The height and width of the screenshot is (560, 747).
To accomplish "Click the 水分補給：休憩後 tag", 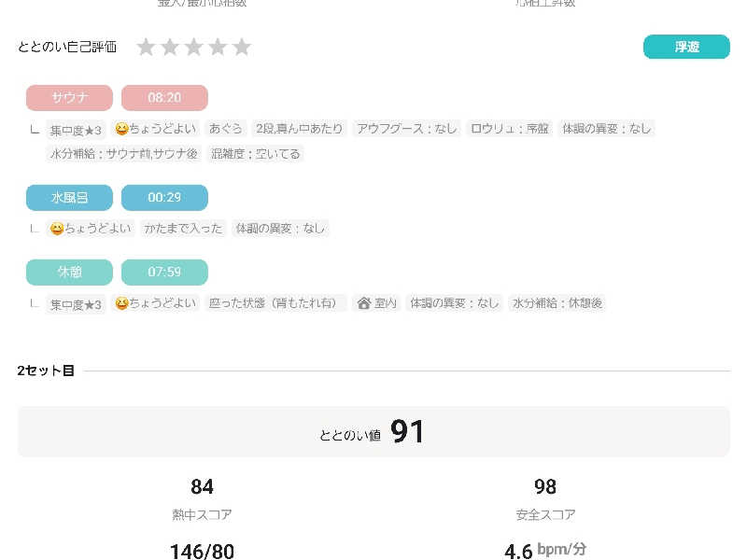I will pyautogui.click(x=557, y=303).
